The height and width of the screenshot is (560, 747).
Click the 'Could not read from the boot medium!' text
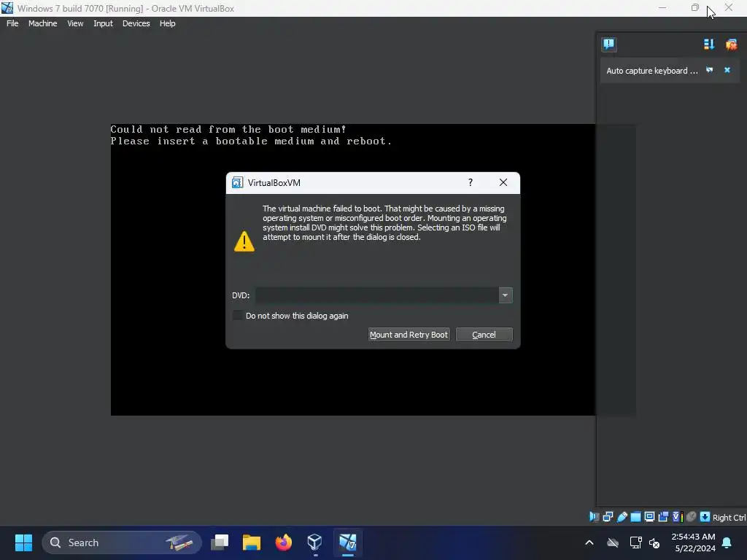pos(228,129)
